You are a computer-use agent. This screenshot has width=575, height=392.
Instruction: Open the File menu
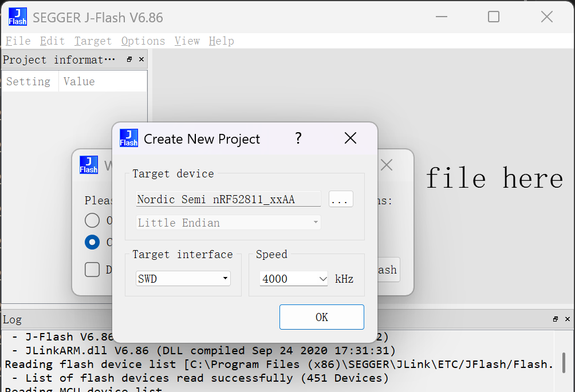pos(18,41)
